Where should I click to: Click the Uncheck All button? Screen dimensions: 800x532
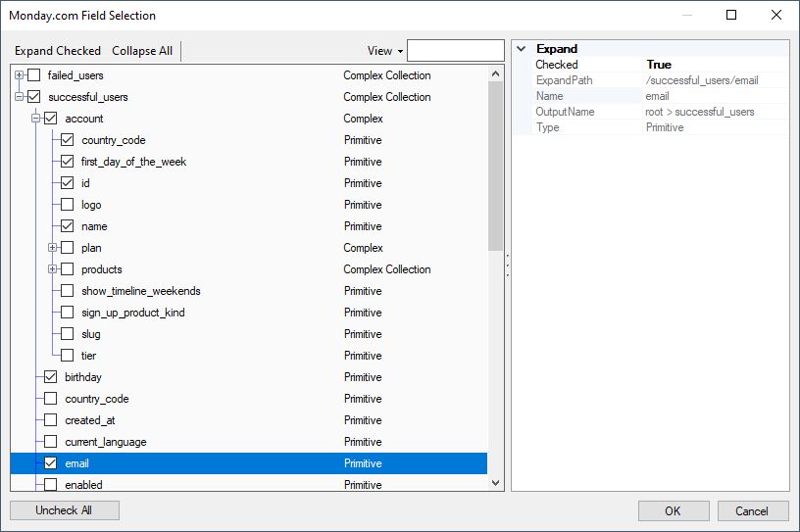click(x=65, y=510)
